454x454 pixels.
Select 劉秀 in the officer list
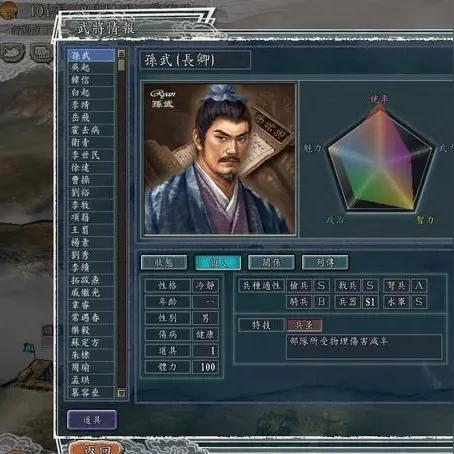coord(91,255)
